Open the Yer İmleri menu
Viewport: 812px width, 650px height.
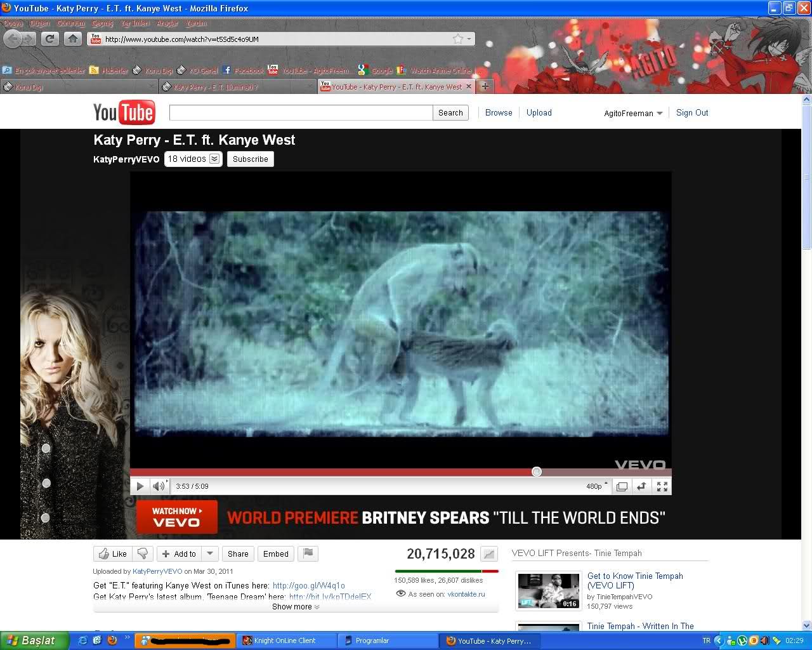click(x=136, y=23)
